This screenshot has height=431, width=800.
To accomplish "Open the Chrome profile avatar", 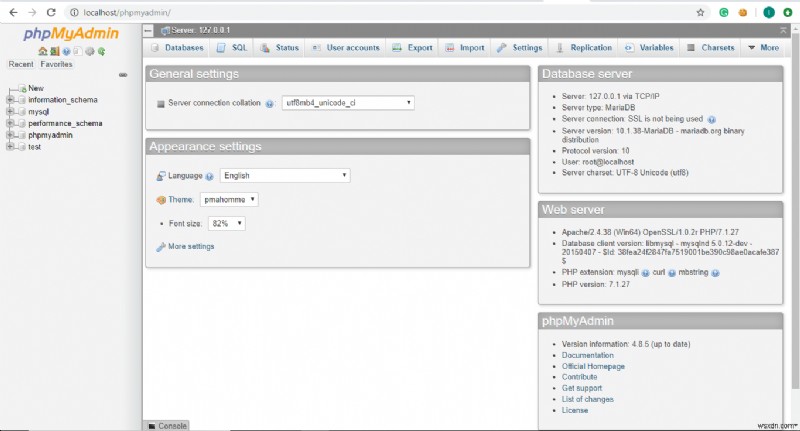I will click(x=769, y=12).
